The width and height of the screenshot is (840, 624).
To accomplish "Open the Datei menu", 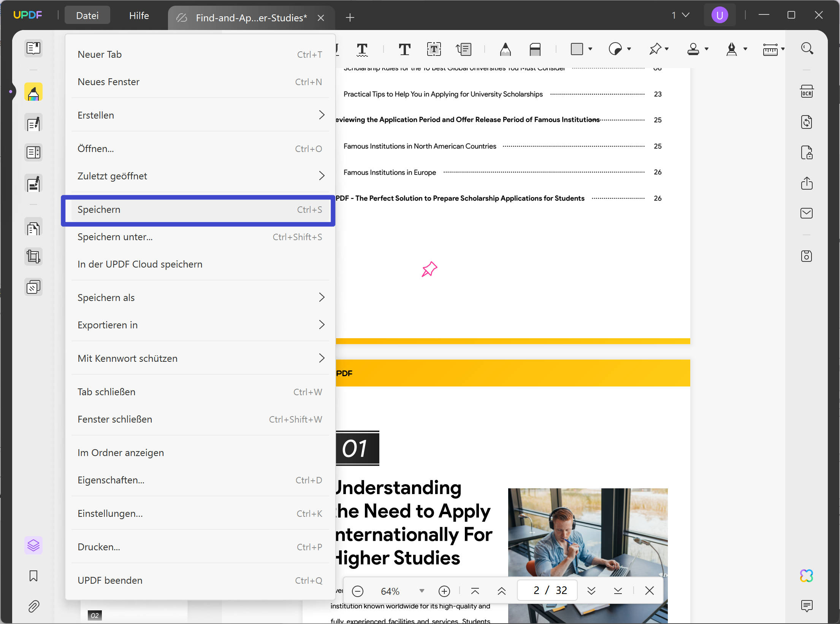I will pos(87,15).
